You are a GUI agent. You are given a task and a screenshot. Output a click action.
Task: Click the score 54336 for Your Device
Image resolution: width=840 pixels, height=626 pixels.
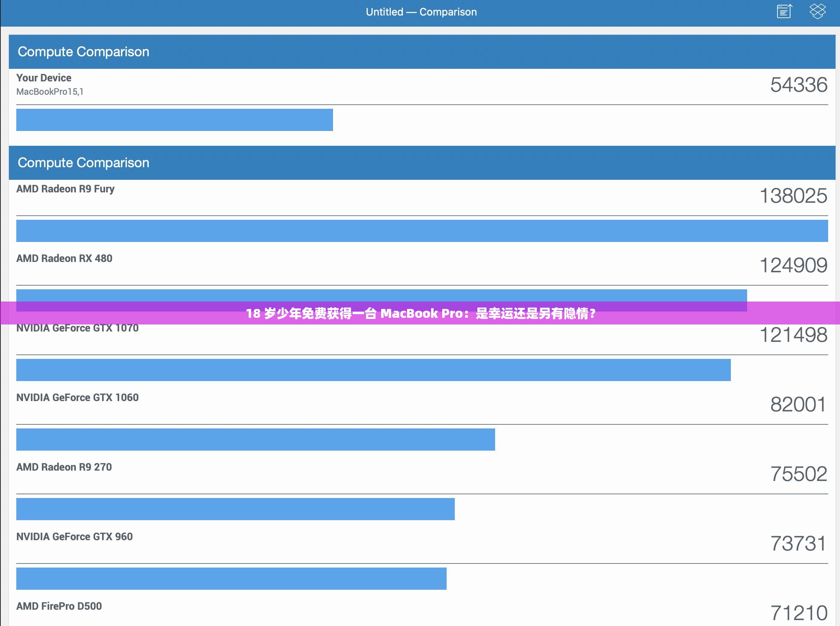click(x=799, y=84)
